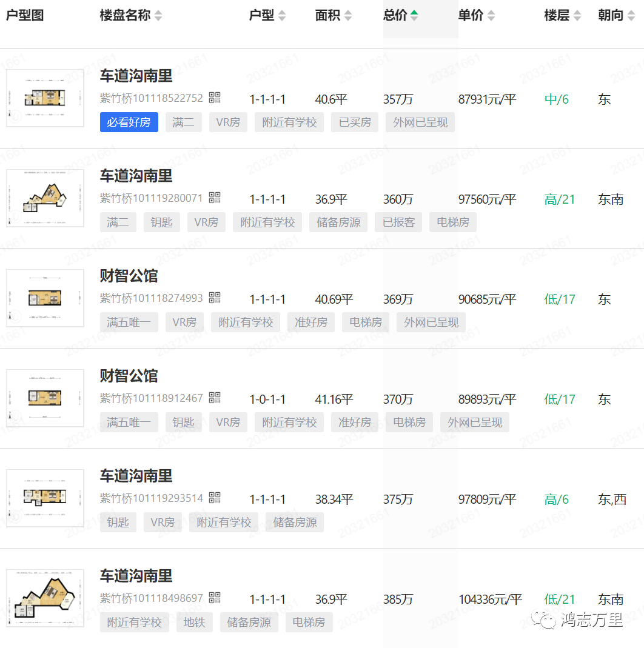The width and height of the screenshot is (644, 648).
Task: View floor plan thumbnail of 357万 listing
Action: click(x=45, y=98)
